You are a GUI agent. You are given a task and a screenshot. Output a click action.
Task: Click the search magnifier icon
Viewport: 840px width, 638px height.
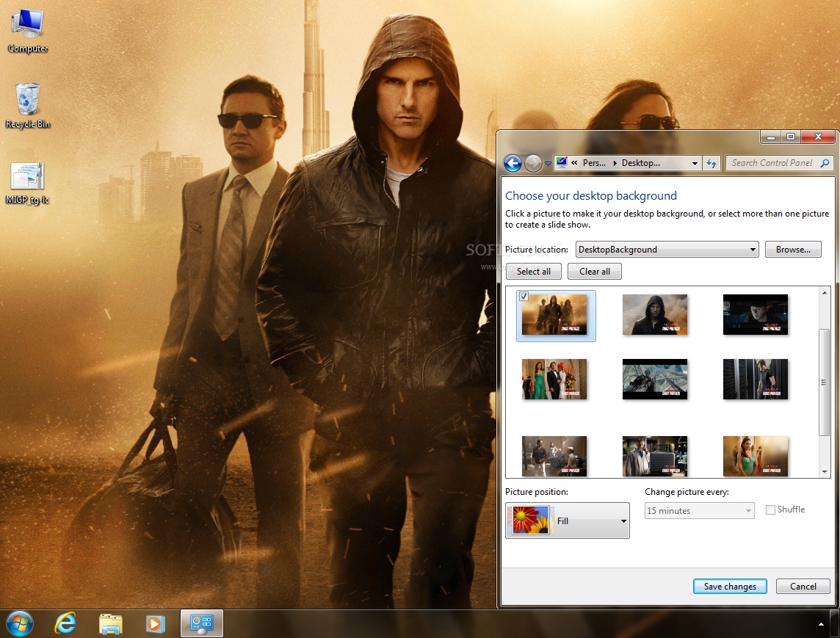point(825,163)
